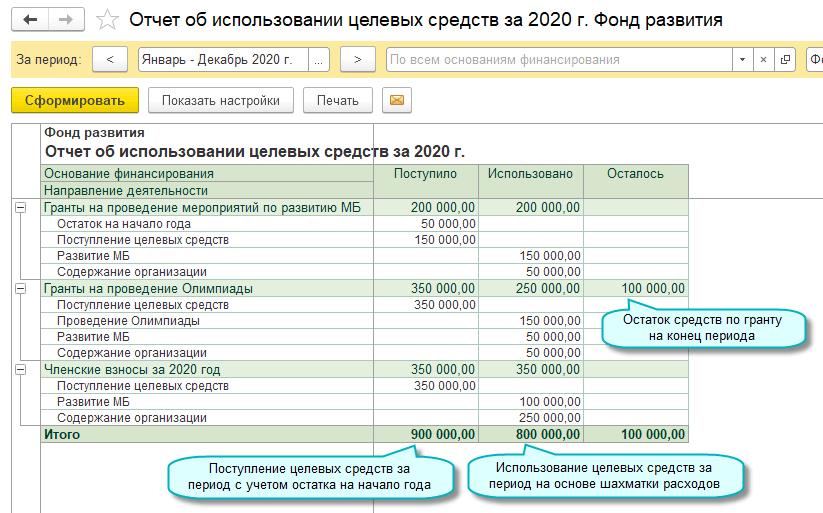
Task: Click the 100 000,00 cell in Итого row
Action: (636, 434)
